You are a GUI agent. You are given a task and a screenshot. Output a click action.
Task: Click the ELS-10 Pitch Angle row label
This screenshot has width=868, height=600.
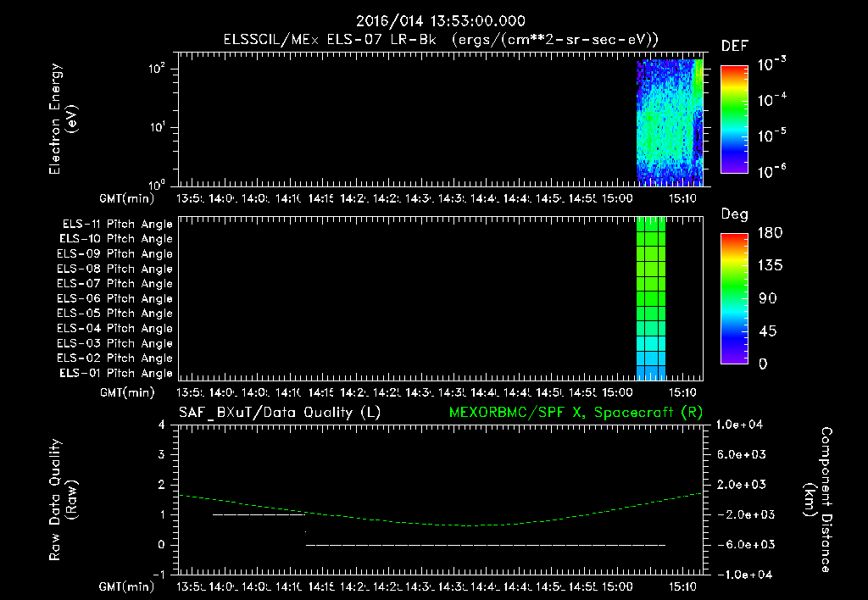pos(116,239)
